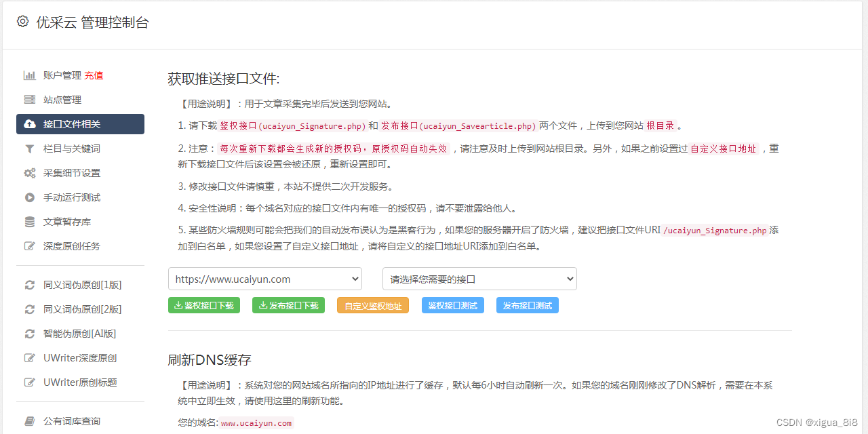Viewport: 868px width, 434px height.
Task: Select the bar chart icon beside 账户管理
Action: click(30, 75)
